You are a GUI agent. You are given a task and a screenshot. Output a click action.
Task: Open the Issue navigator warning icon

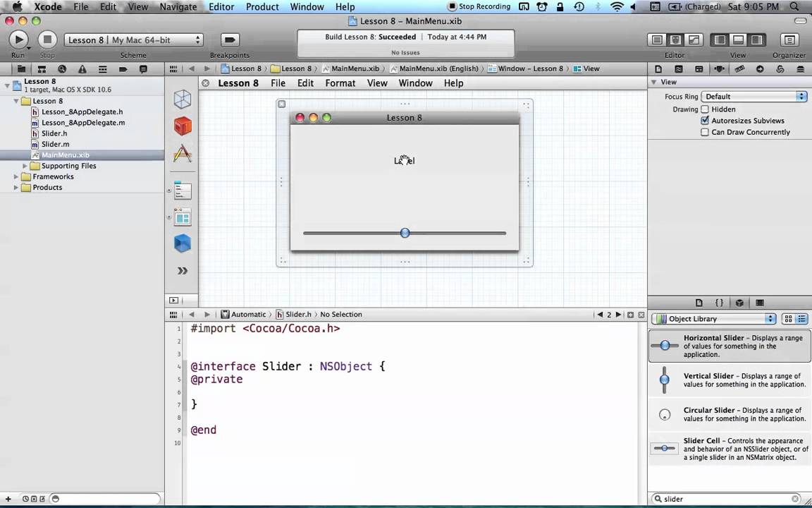pos(82,69)
